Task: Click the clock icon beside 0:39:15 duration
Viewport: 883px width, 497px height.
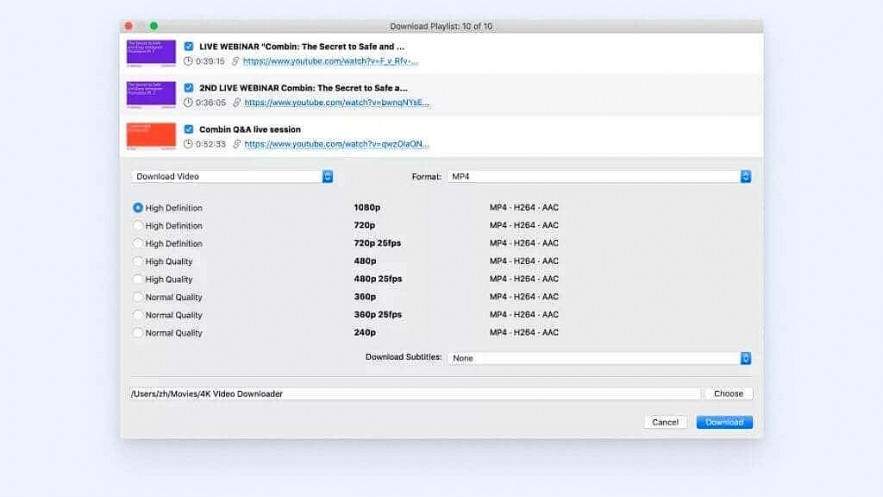Action: click(x=188, y=61)
